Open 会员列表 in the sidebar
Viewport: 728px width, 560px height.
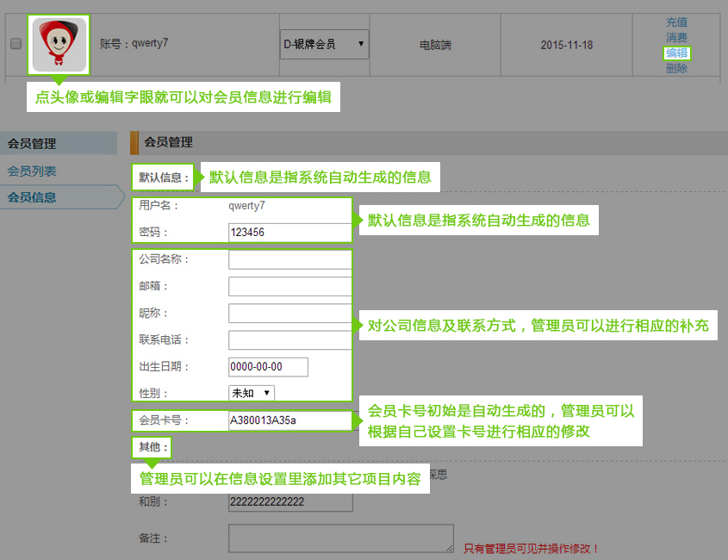click(x=32, y=171)
